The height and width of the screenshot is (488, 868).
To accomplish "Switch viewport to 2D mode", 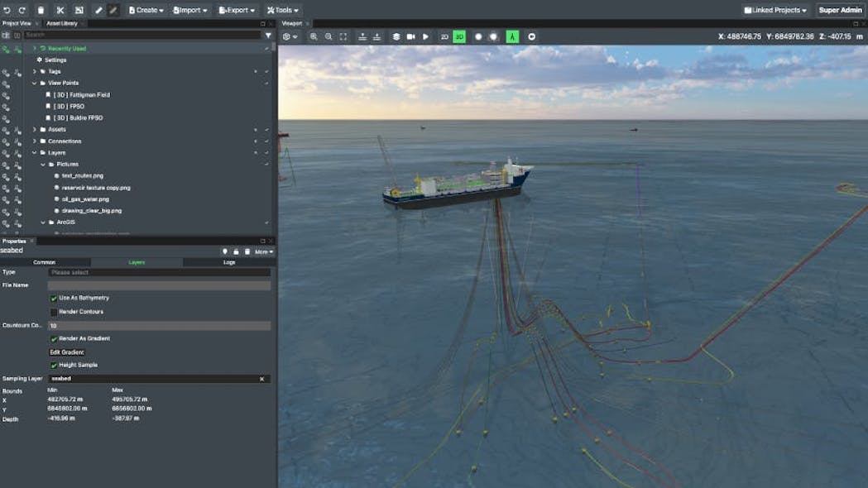I will click(x=444, y=36).
